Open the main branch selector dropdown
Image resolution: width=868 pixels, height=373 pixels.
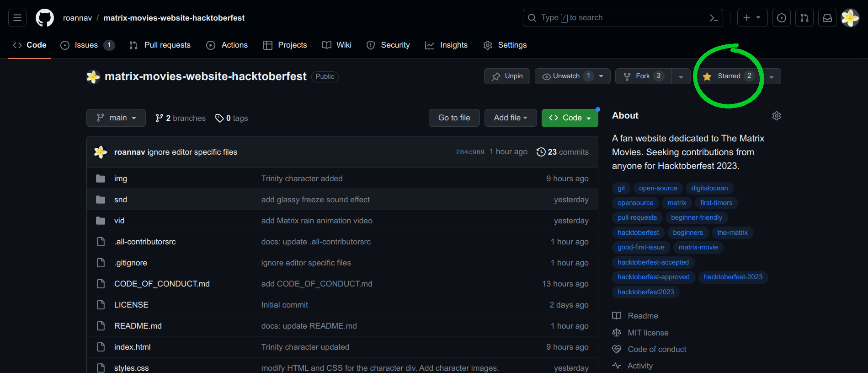tap(116, 118)
